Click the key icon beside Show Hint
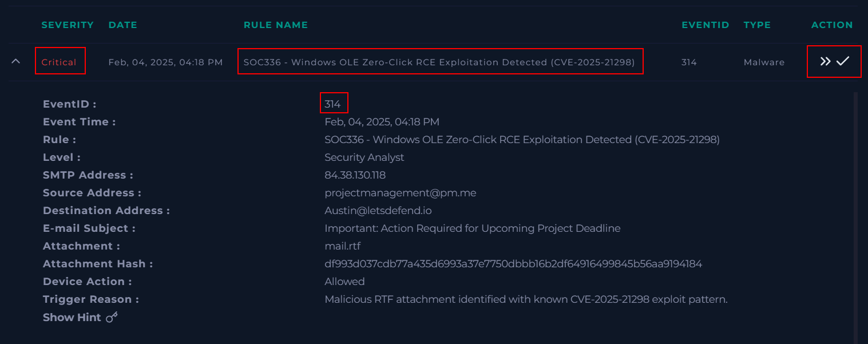This screenshot has width=868, height=344. [112, 317]
